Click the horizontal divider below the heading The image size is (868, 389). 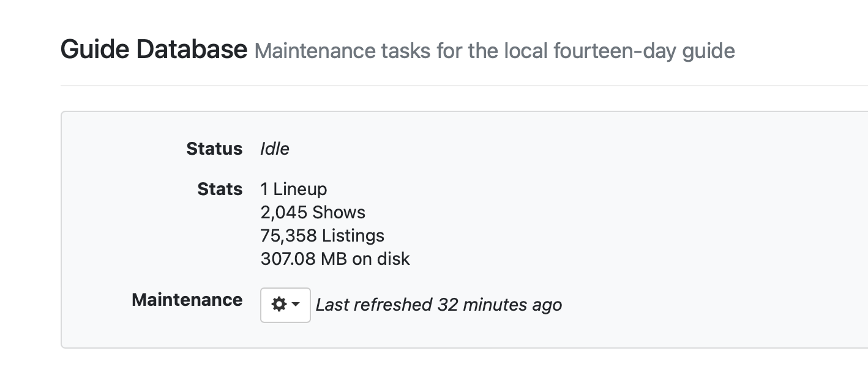pos(428,86)
